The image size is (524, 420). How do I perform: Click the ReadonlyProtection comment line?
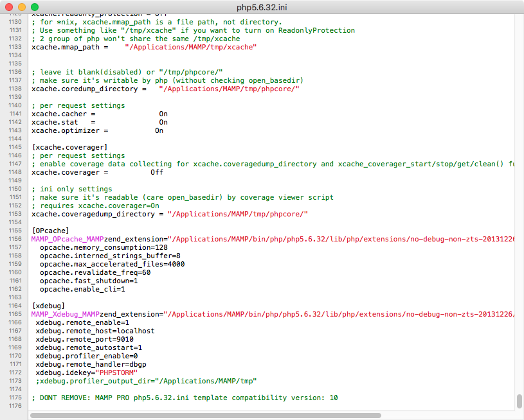click(x=193, y=30)
